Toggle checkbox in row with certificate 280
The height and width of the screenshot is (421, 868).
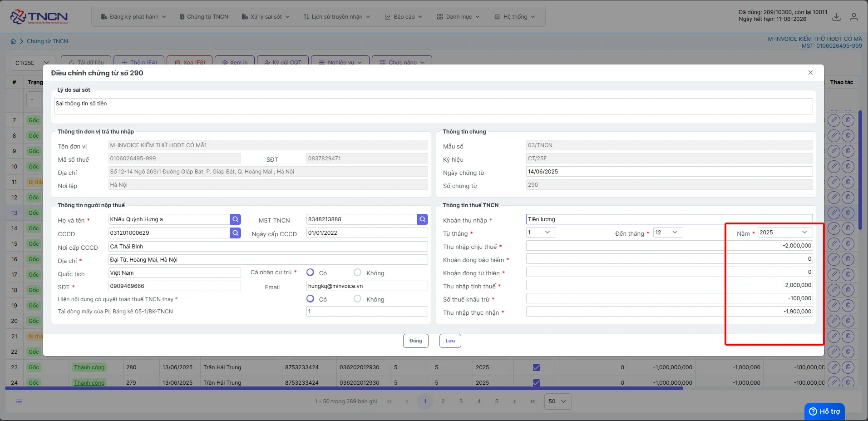point(537,367)
